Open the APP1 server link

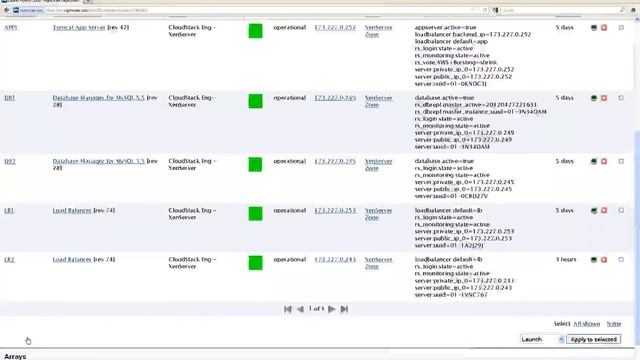[x=11, y=27]
